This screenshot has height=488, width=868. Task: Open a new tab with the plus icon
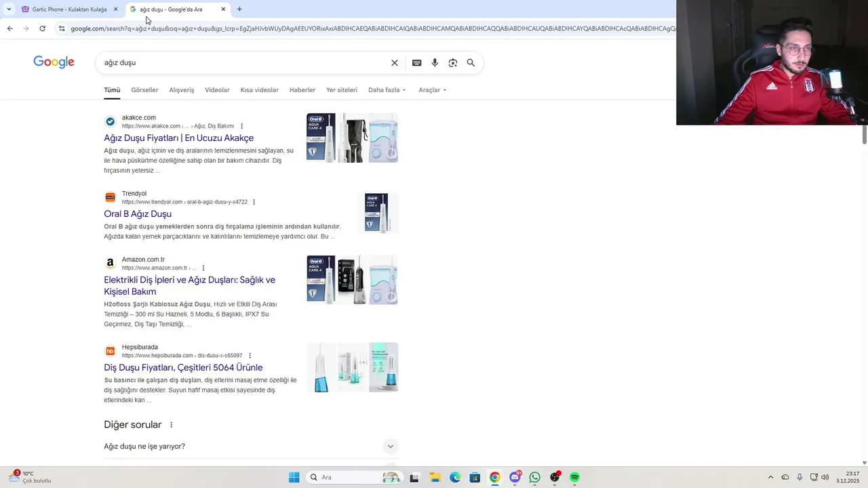tap(239, 9)
